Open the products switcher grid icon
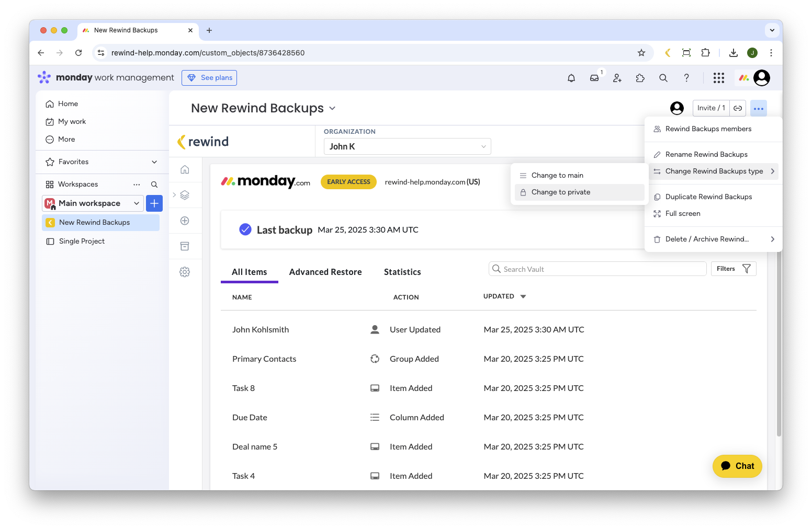Image resolution: width=812 pixels, height=529 pixels. click(x=719, y=78)
